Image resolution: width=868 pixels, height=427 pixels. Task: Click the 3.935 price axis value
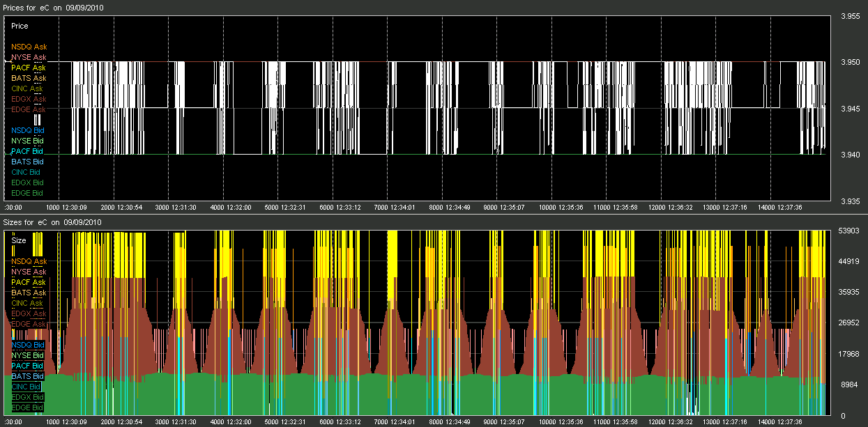[851, 201]
